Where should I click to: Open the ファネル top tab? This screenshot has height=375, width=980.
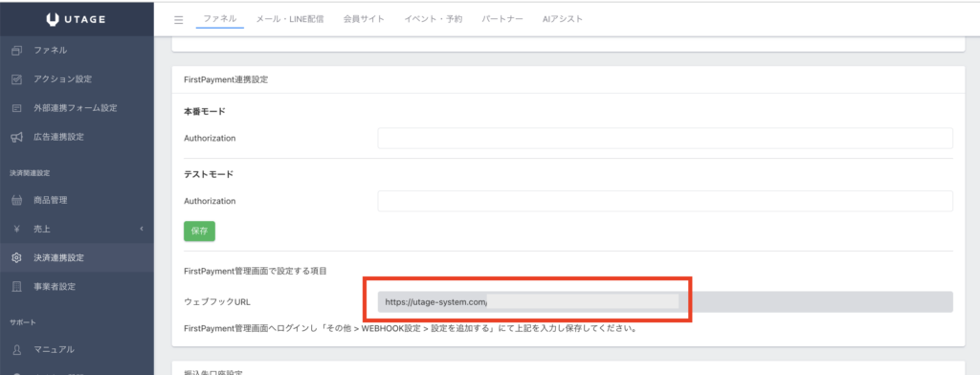coord(220,19)
